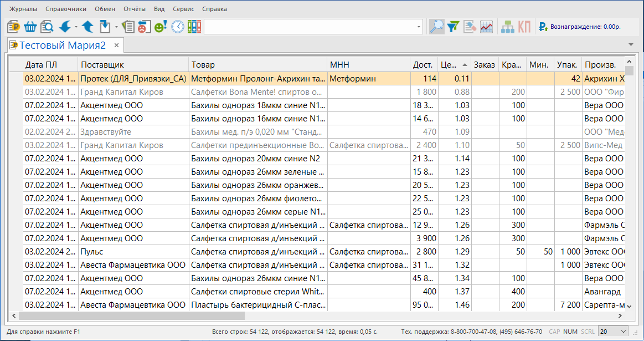Switch to the Тестовый Мария2 tab
644x341 pixels.
click(63, 45)
